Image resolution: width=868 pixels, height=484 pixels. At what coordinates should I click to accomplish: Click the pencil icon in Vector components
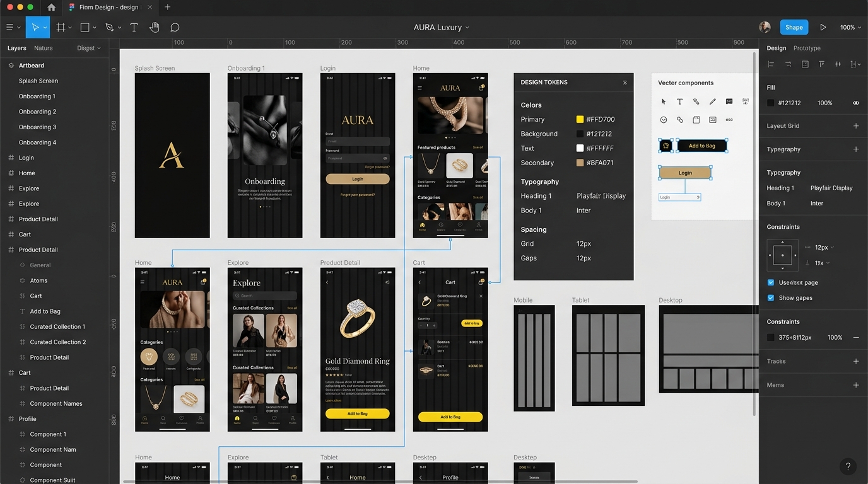coord(713,101)
